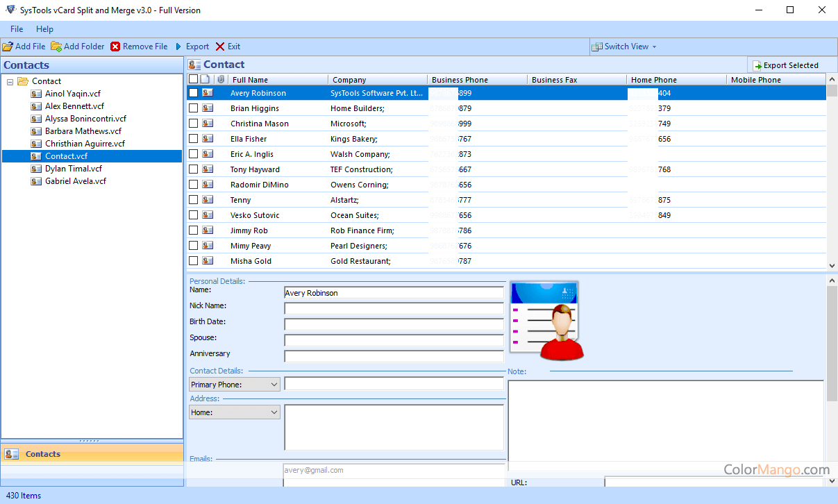Open the Switch View dropdown arrow
The height and width of the screenshot is (504, 838).
[652, 47]
